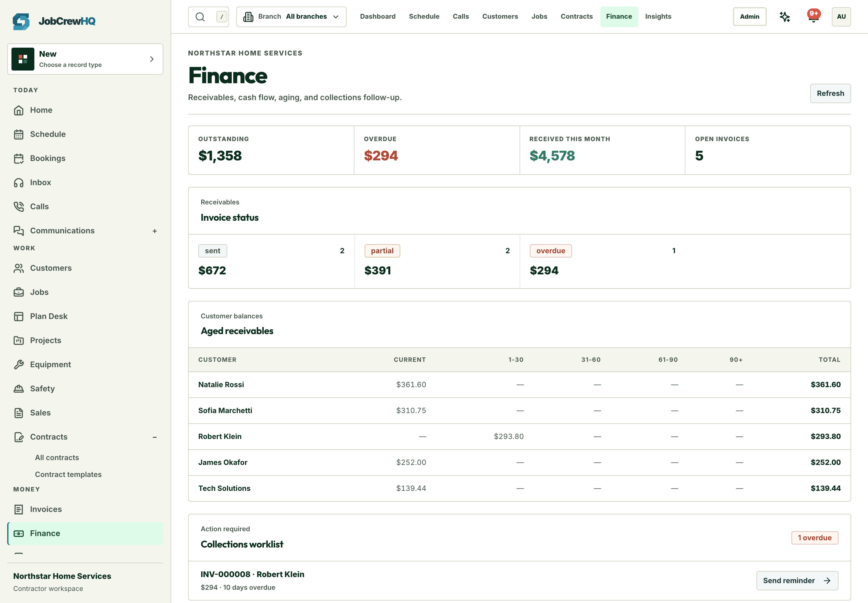Click the Equipment wrench icon
The width and height of the screenshot is (868, 603).
[18, 365]
